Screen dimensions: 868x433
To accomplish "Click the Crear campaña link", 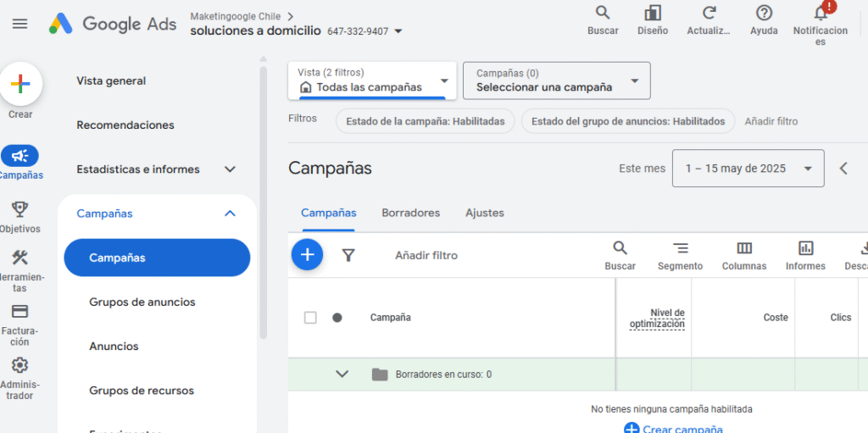I will 673,429.
